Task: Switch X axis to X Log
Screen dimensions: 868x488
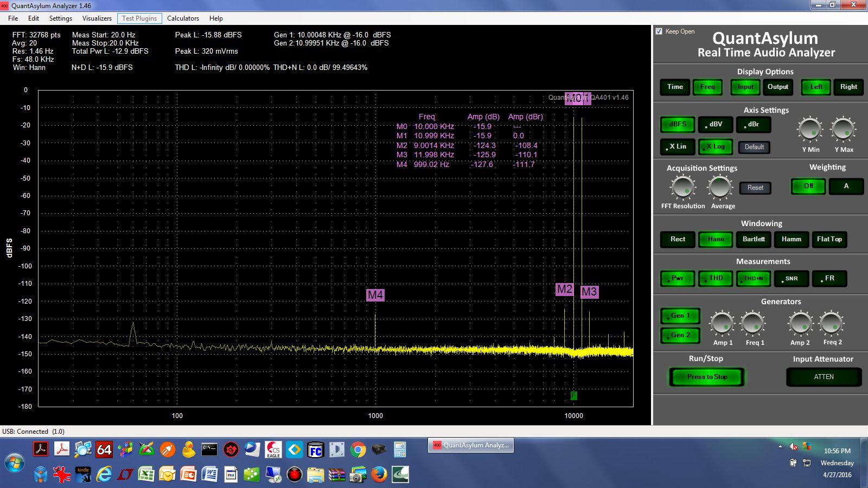Action: (x=716, y=147)
